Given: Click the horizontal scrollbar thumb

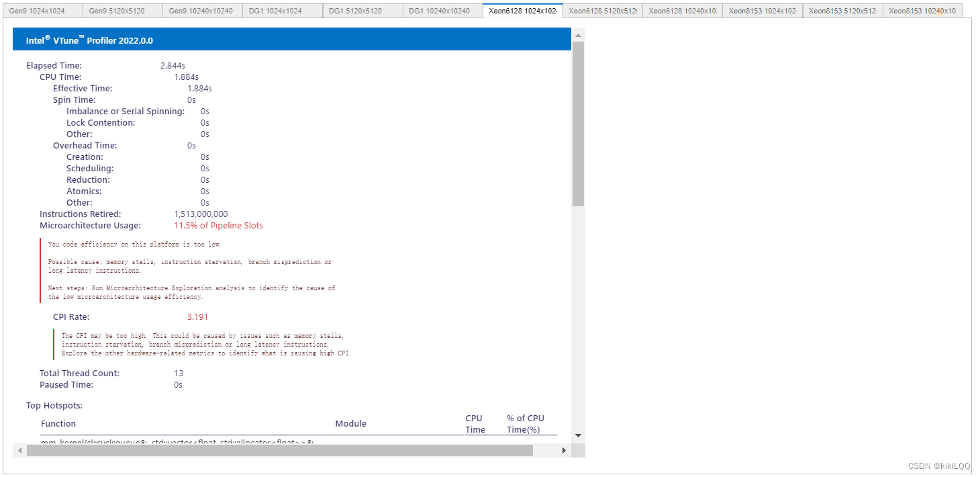Looking at the screenshot, I should 280,450.
